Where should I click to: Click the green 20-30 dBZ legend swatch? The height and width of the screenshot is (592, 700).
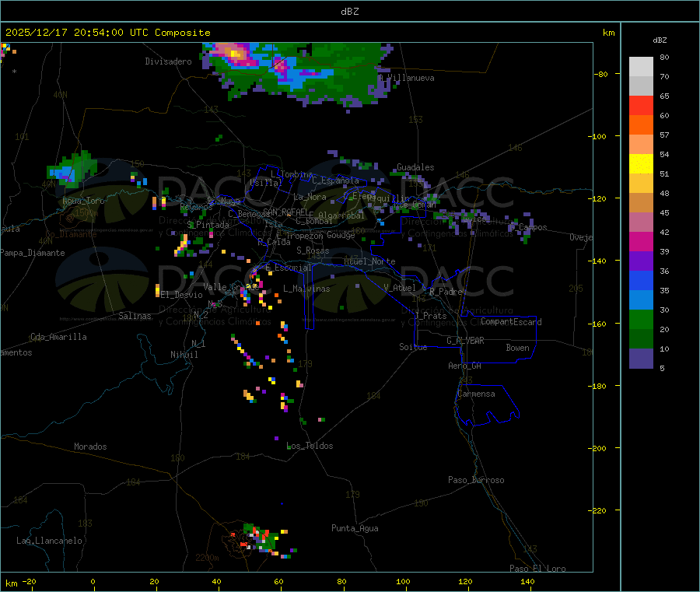pyautogui.click(x=641, y=320)
